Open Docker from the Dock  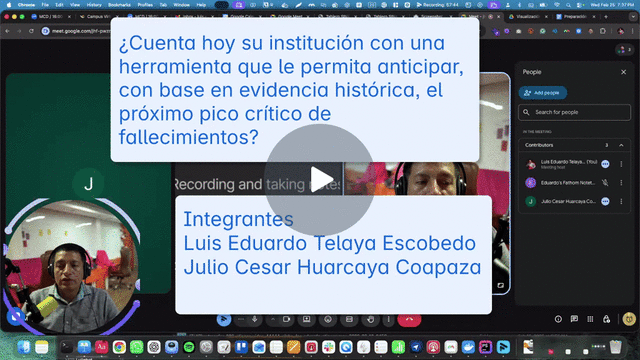click(x=468, y=347)
